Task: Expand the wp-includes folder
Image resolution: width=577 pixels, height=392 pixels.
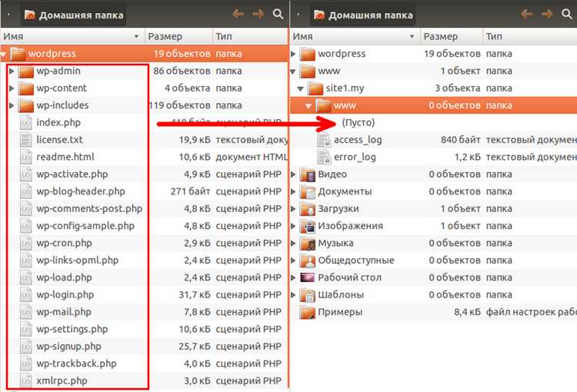Action: [12, 105]
